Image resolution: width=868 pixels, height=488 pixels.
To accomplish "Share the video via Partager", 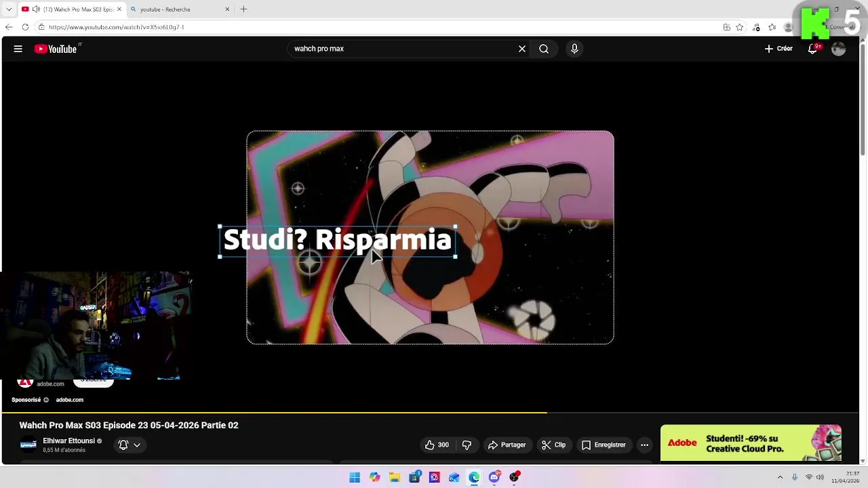I will click(507, 445).
